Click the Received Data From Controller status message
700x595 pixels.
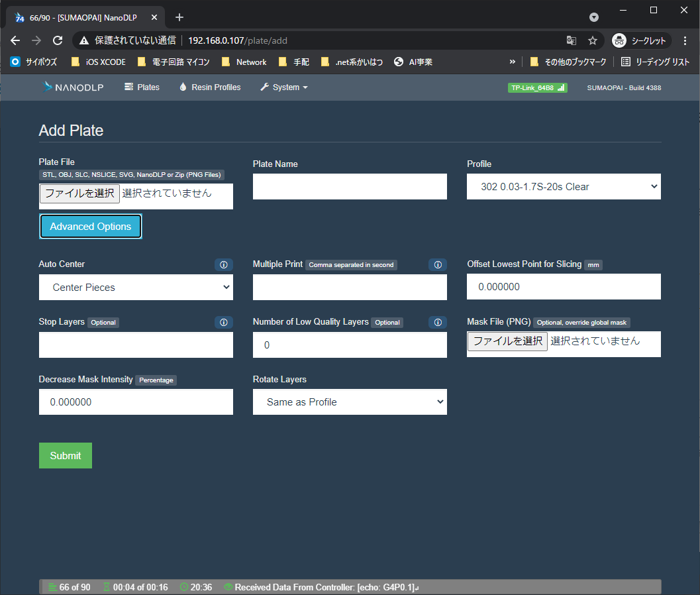pos(321,587)
